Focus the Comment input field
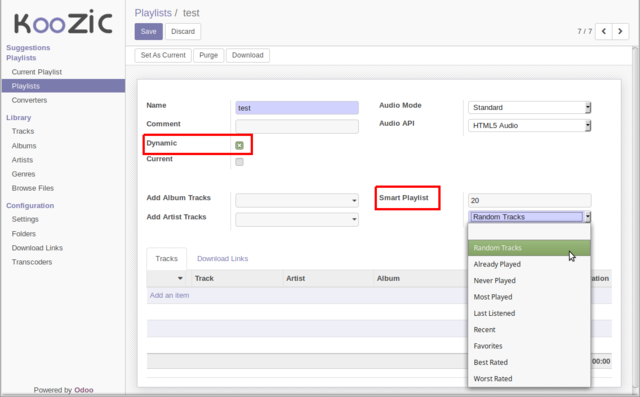The height and width of the screenshot is (397, 640). [x=297, y=126]
